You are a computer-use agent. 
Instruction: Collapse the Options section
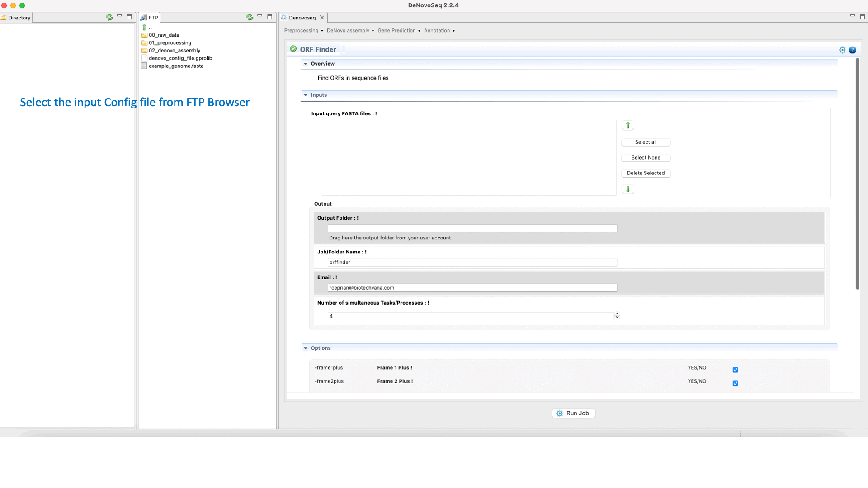click(x=306, y=348)
